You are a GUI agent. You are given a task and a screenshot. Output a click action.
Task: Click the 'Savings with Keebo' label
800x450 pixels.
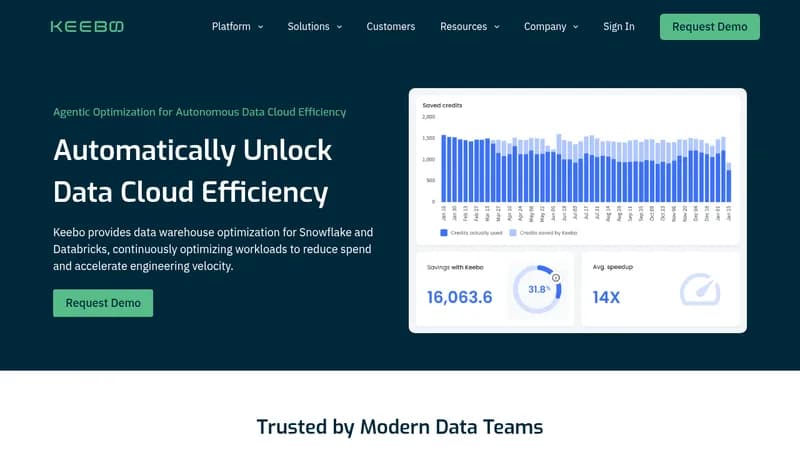(x=455, y=267)
